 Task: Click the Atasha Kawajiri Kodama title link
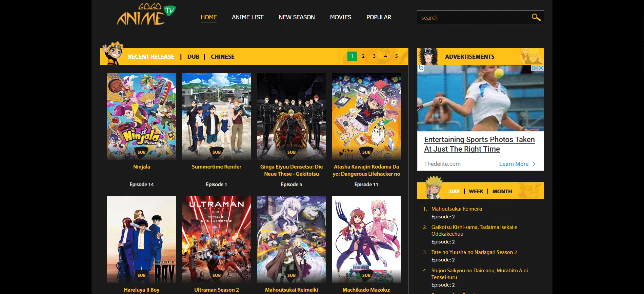coord(366,170)
